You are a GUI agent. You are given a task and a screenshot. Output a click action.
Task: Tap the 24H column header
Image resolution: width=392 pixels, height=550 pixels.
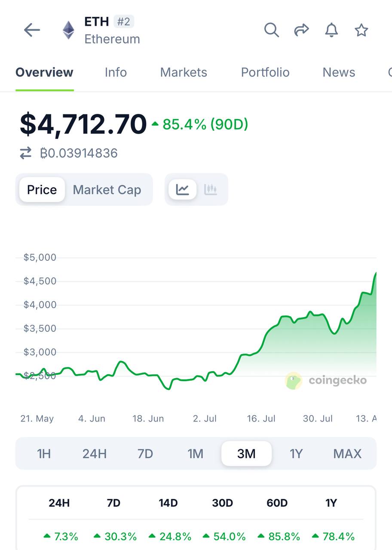point(59,503)
